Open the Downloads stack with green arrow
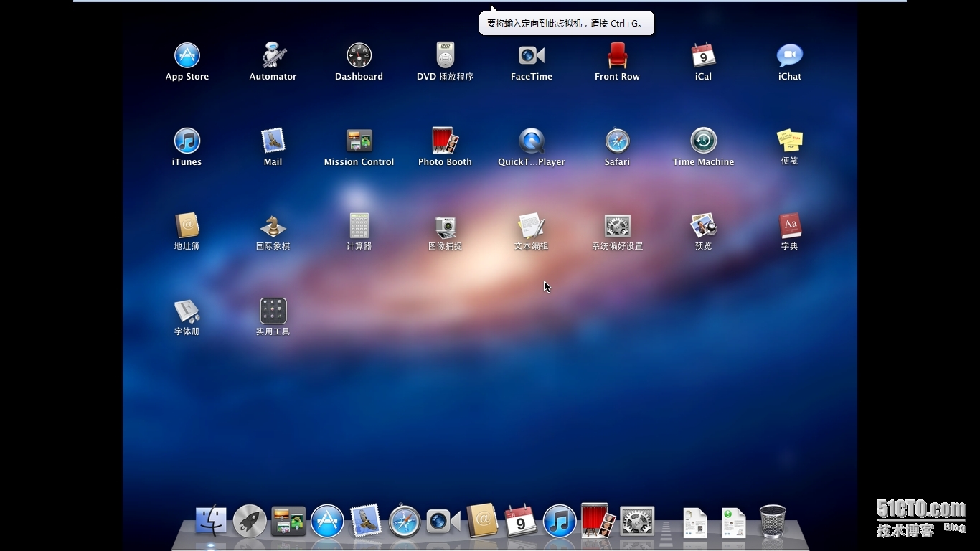 tap(733, 522)
